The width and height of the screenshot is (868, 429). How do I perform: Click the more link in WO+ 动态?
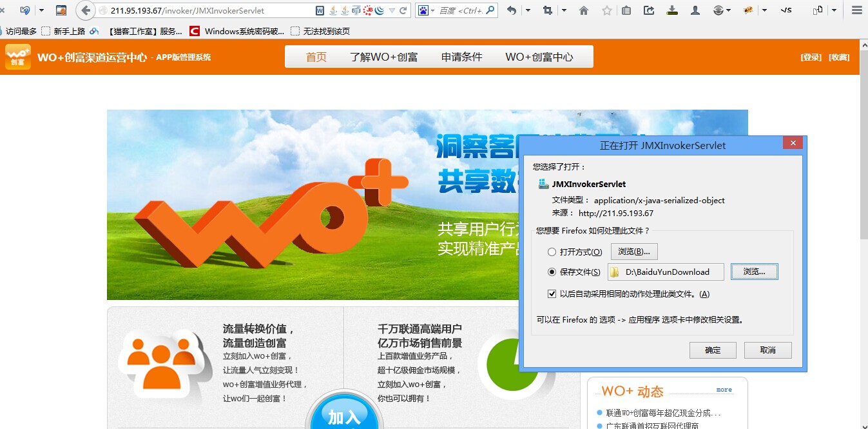724,390
